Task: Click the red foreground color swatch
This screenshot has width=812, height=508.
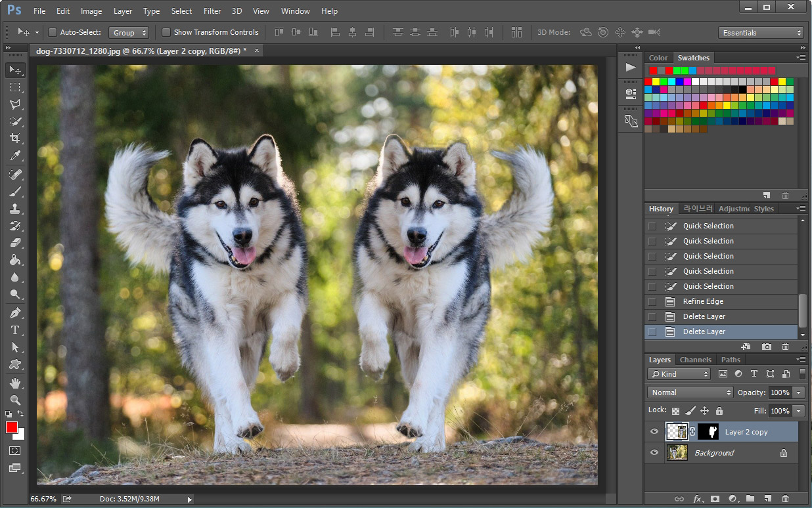Action: pyautogui.click(x=11, y=427)
